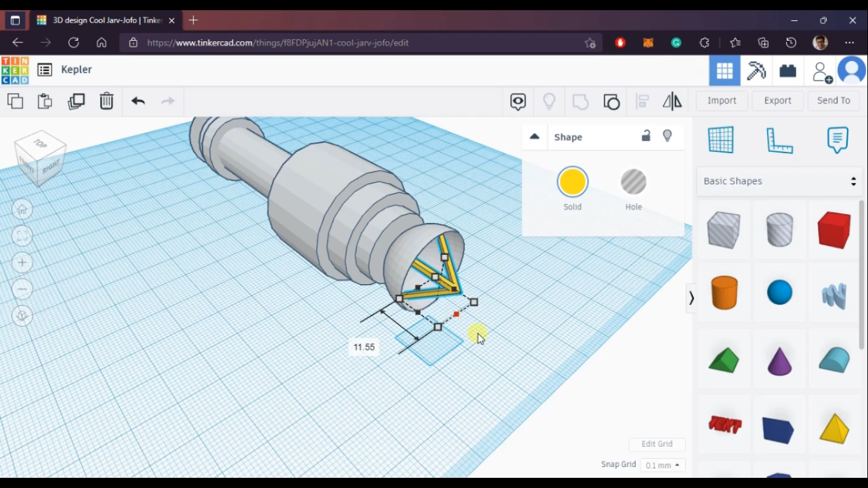Click the Home view button
The height and width of the screenshot is (488, 868).
[22, 209]
